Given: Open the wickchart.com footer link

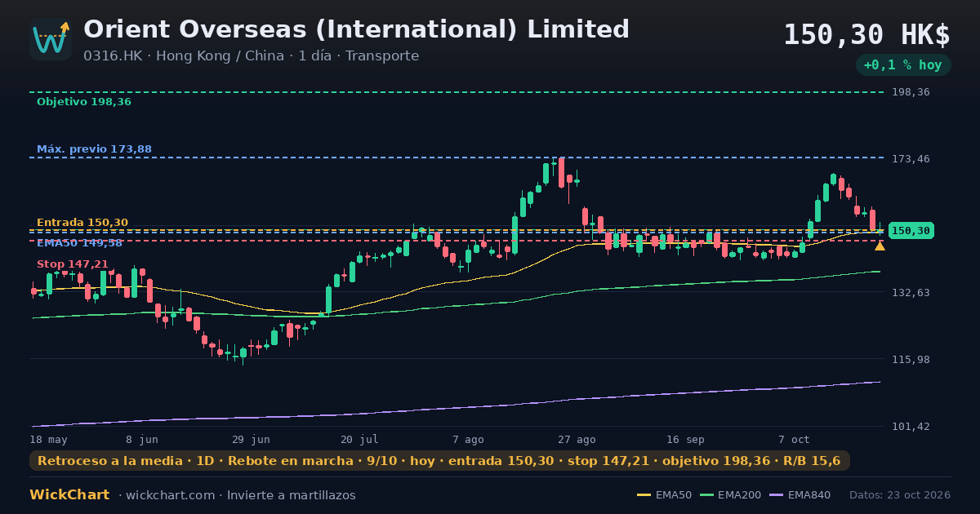Looking at the screenshot, I should click(x=170, y=495).
